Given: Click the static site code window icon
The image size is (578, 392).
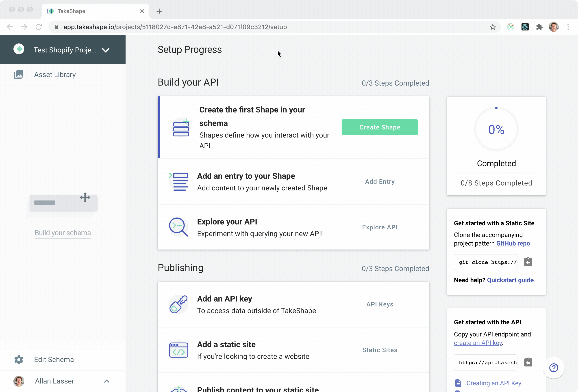Looking at the screenshot, I should 178,350.
